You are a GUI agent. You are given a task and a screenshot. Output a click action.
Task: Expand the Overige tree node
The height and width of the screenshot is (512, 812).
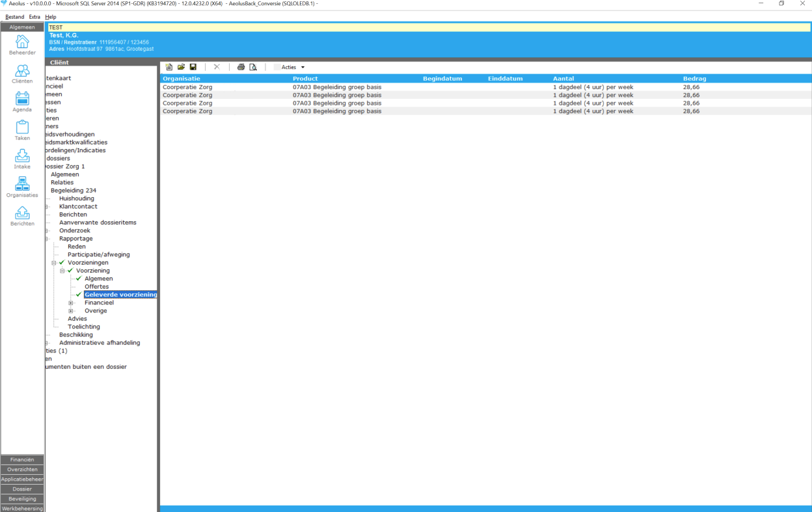[x=71, y=311]
